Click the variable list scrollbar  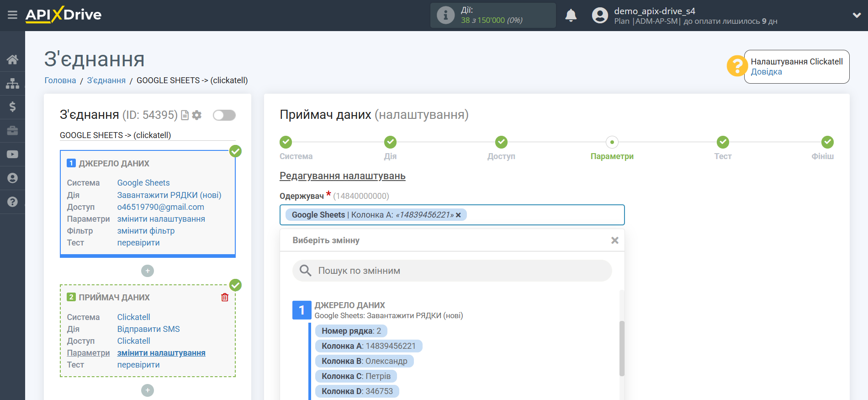click(x=622, y=348)
